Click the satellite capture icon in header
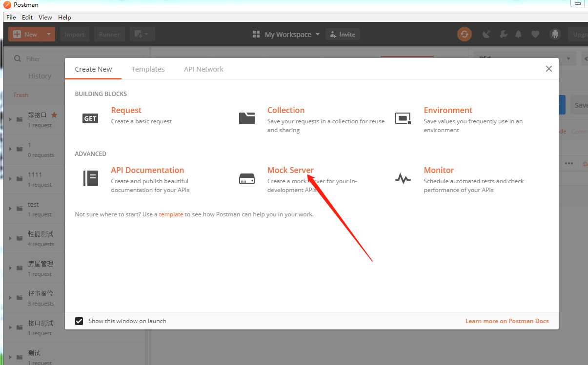 click(x=487, y=34)
